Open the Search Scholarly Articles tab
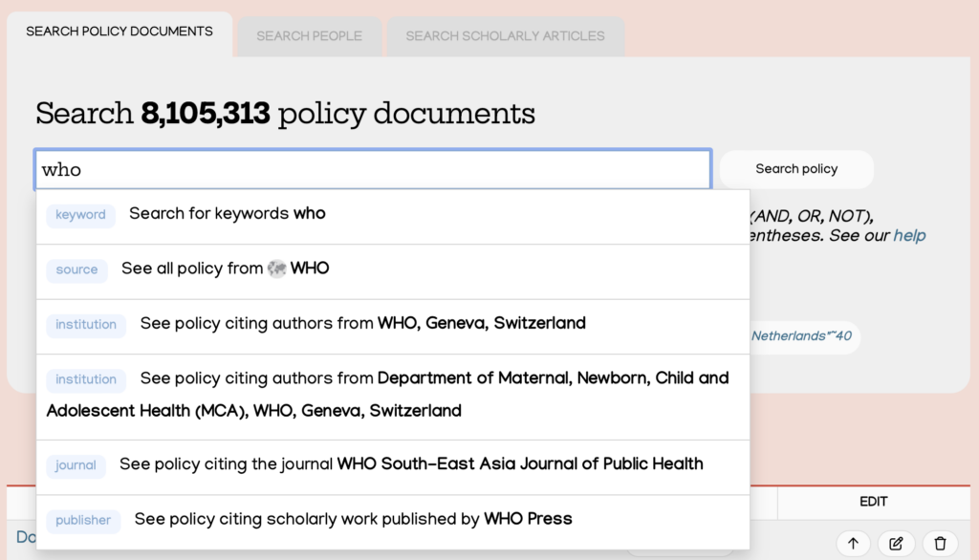 click(x=505, y=36)
